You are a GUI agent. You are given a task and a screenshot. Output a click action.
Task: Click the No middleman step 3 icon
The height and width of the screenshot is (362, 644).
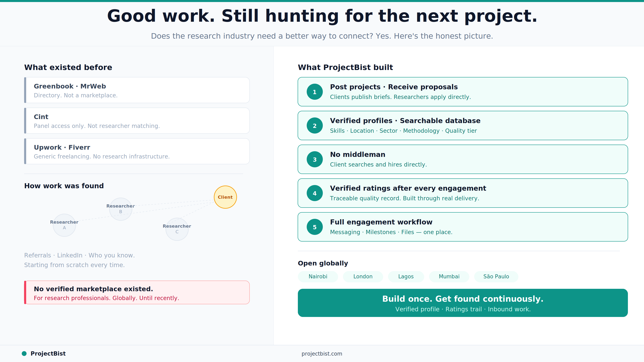tap(315, 159)
